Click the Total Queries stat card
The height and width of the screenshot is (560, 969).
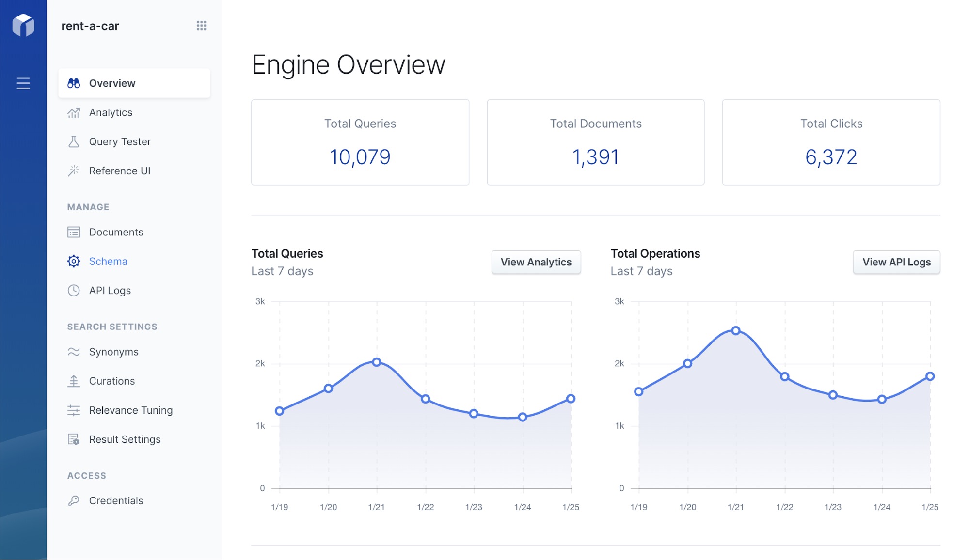(360, 143)
